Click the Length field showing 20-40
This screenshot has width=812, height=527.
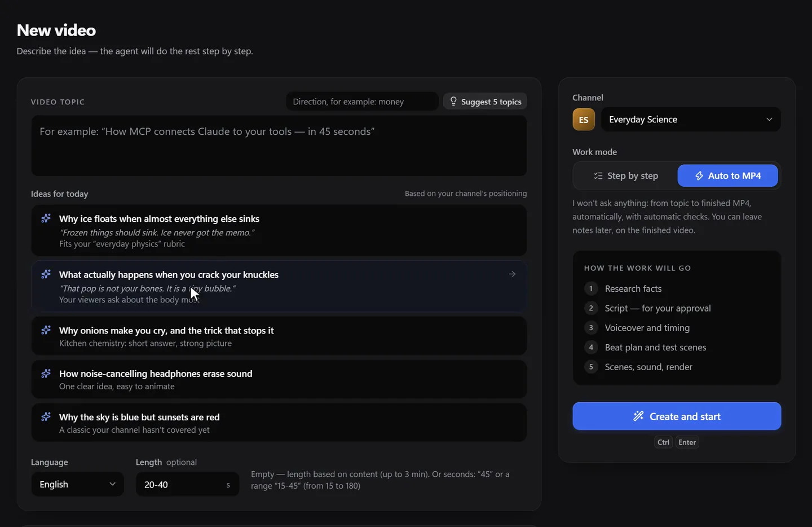pyautogui.click(x=187, y=484)
